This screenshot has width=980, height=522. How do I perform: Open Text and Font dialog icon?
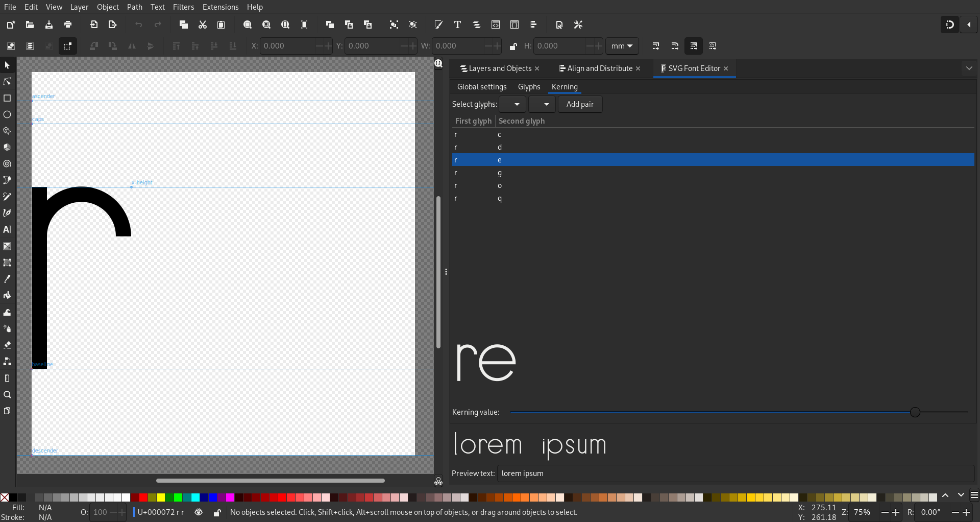pos(457,25)
